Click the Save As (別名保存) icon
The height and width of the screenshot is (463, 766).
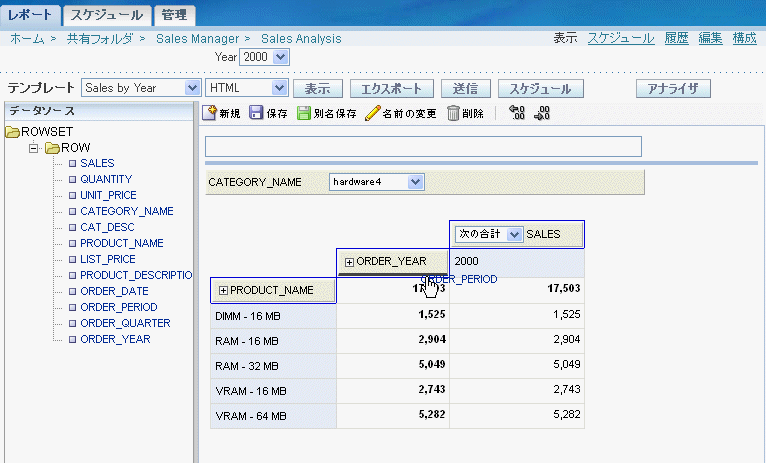(304, 113)
